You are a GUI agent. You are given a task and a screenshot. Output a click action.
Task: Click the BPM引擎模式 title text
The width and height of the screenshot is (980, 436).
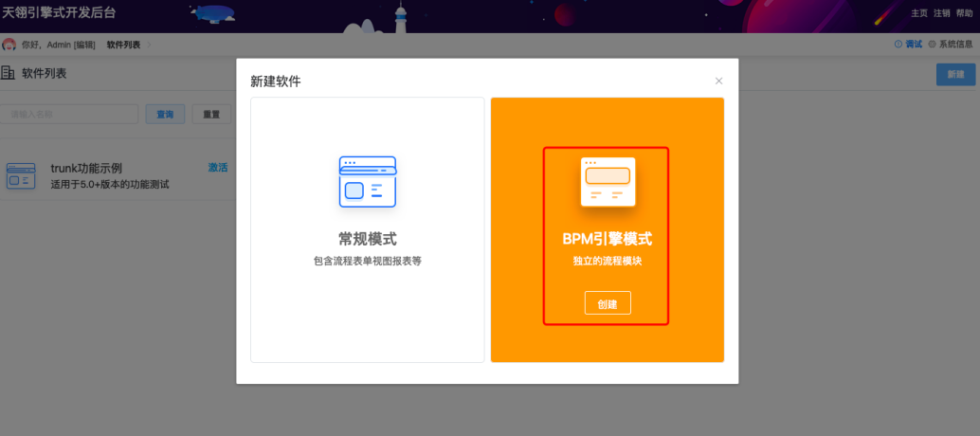(x=608, y=239)
